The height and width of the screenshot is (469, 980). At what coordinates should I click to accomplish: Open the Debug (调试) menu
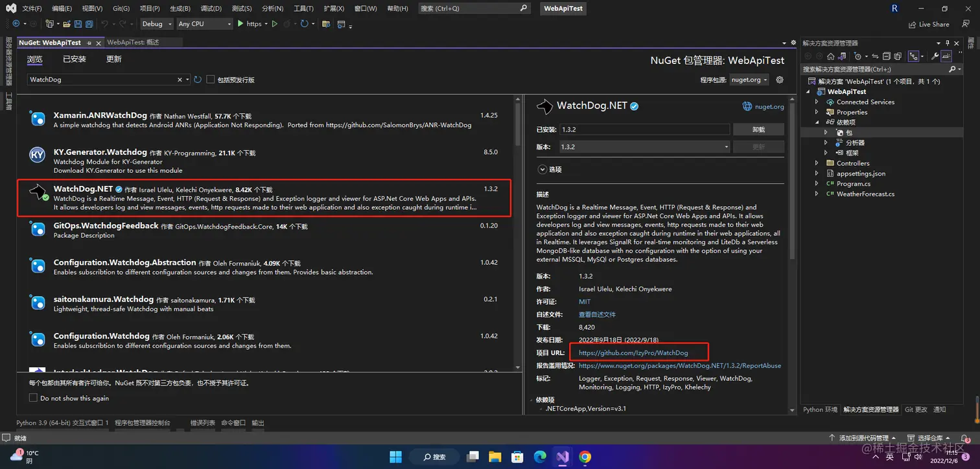pos(211,8)
